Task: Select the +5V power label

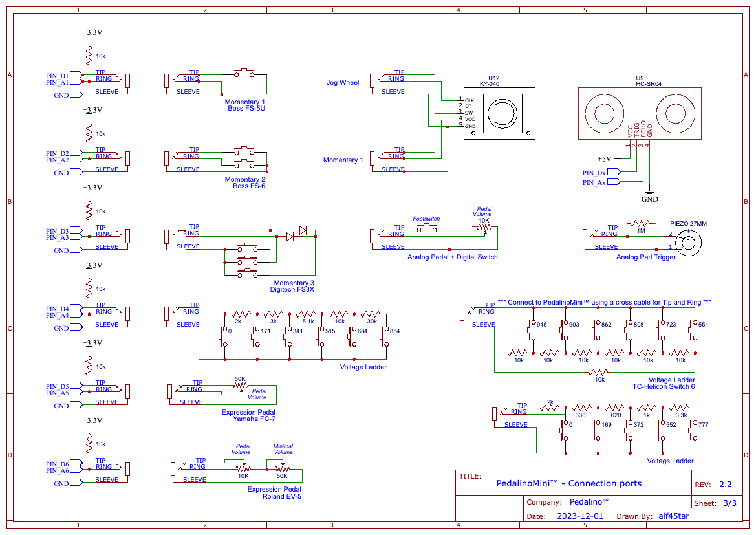Action: [604, 159]
